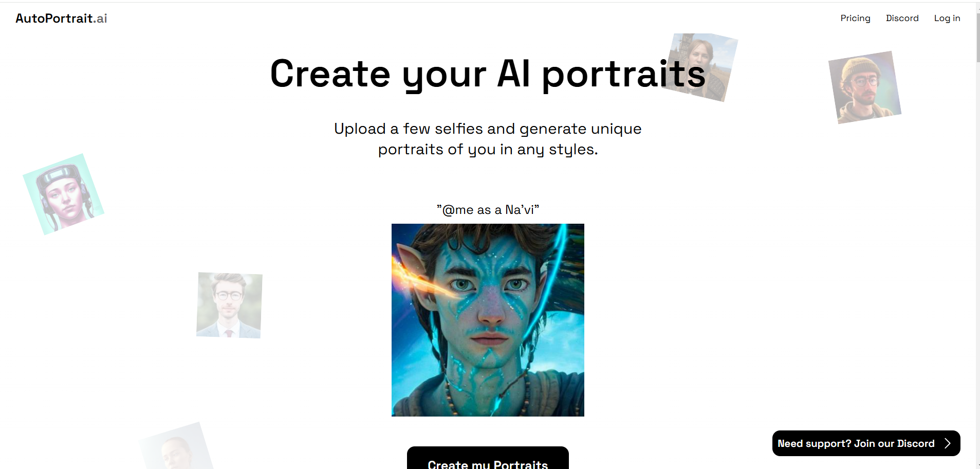Click the helmet girl portrait thumbnail
980x469 pixels.
pyautogui.click(x=63, y=194)
